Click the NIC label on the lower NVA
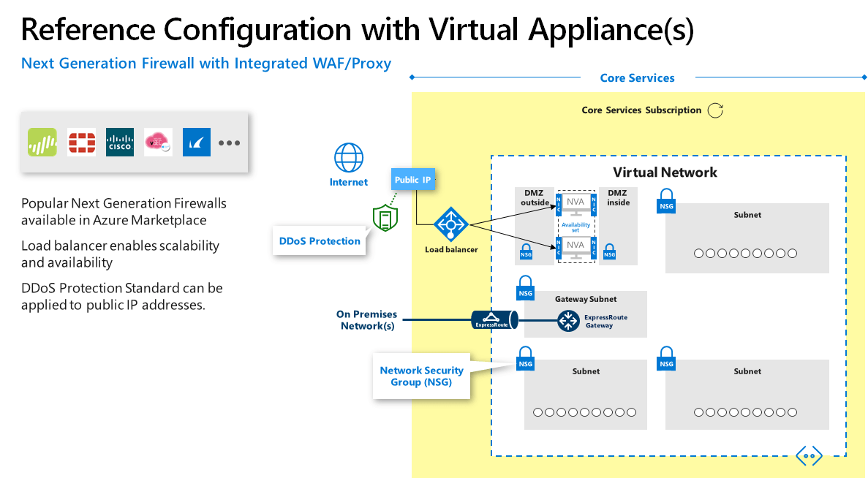 pyautogui.click(x=558, y=247)
